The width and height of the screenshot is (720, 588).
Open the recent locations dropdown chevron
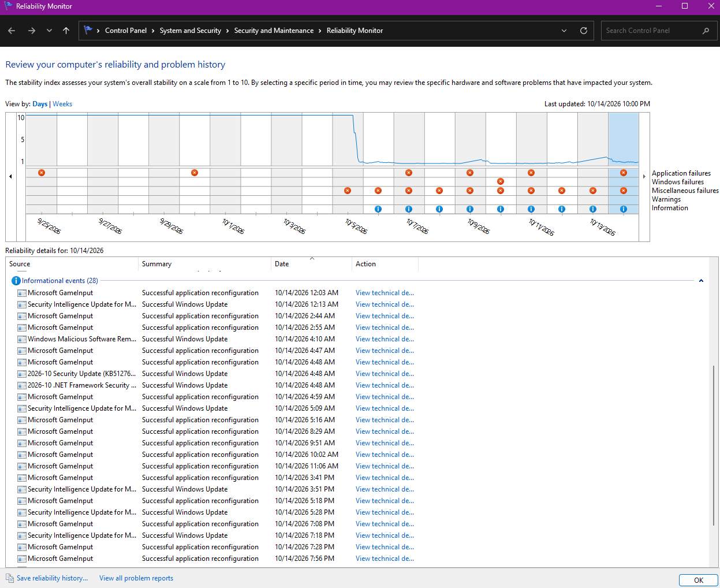[49, 31]
